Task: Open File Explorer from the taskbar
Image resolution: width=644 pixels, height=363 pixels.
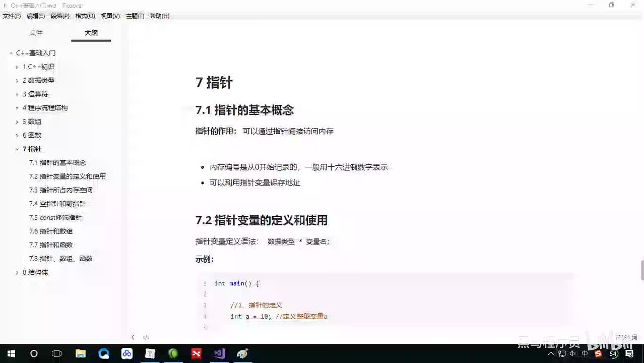Action: click(x=81, y=354)
